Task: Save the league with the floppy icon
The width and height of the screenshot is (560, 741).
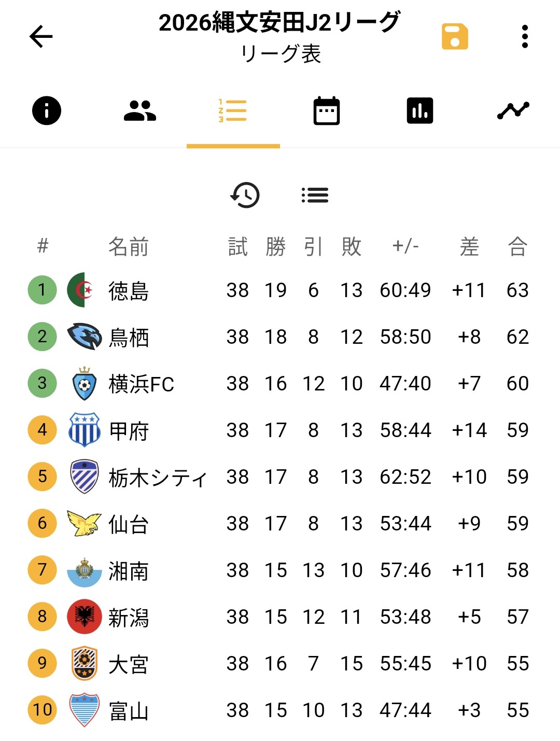Action: (x=455, y=36)
